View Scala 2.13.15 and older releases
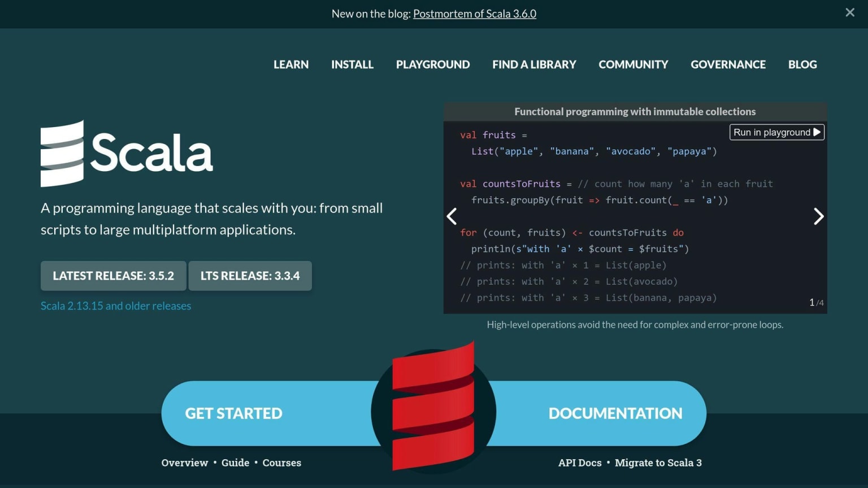 (116, 306)
